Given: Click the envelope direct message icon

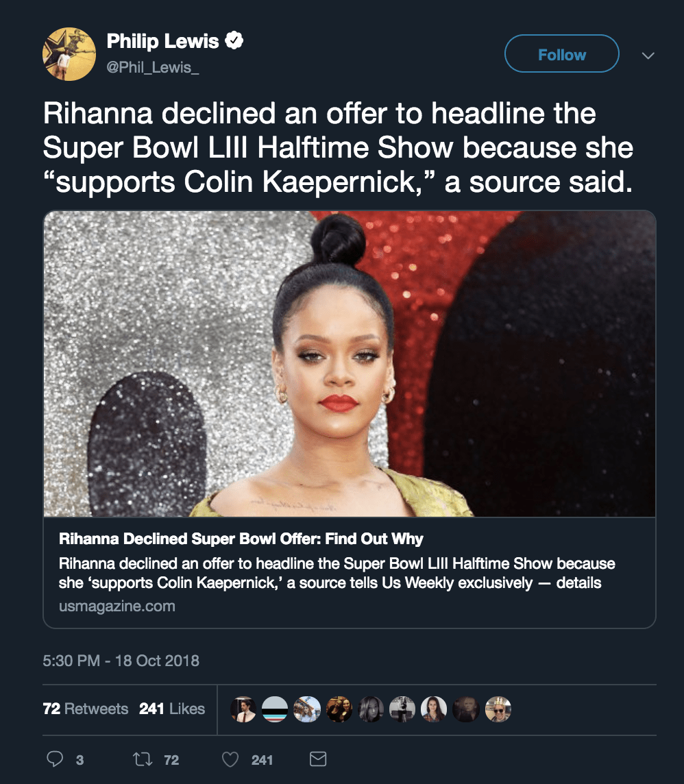Looking at the screenshot, I should 318,759.
